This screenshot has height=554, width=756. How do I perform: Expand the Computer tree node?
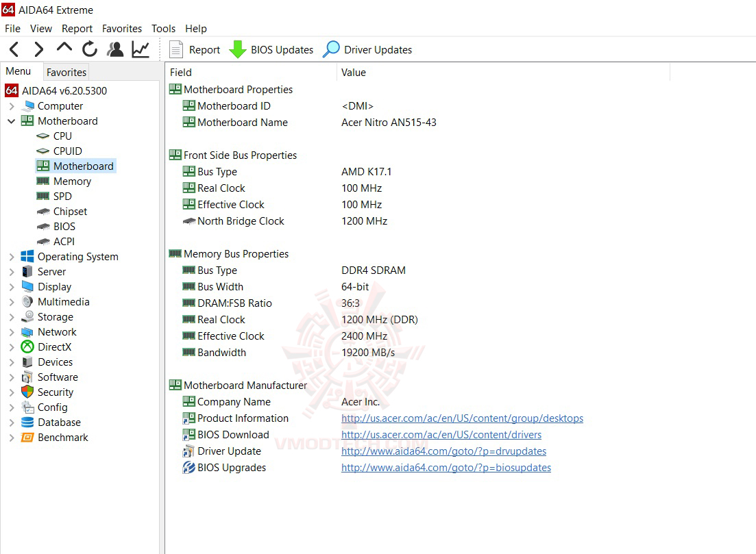coord(12,106)
